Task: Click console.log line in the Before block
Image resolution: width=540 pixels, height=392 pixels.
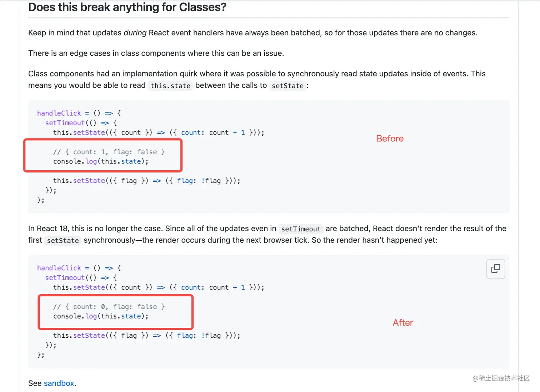Action: coord(101,161)
